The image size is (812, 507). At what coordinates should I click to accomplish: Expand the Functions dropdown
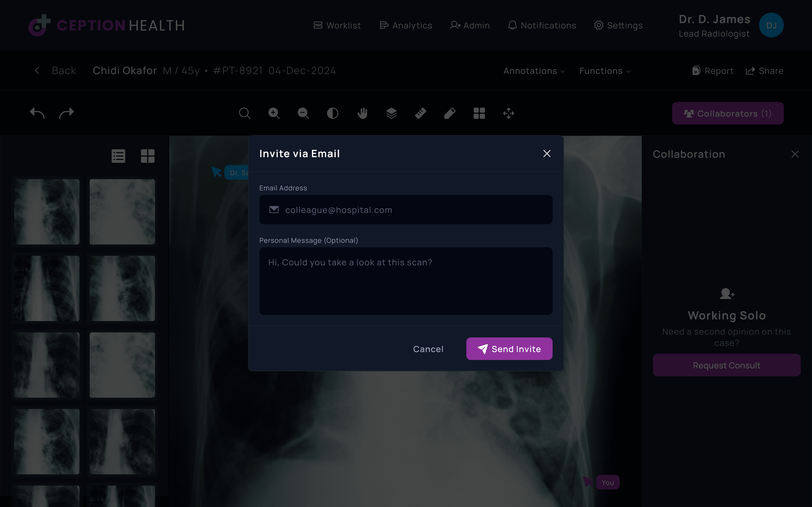coord(605,71)
